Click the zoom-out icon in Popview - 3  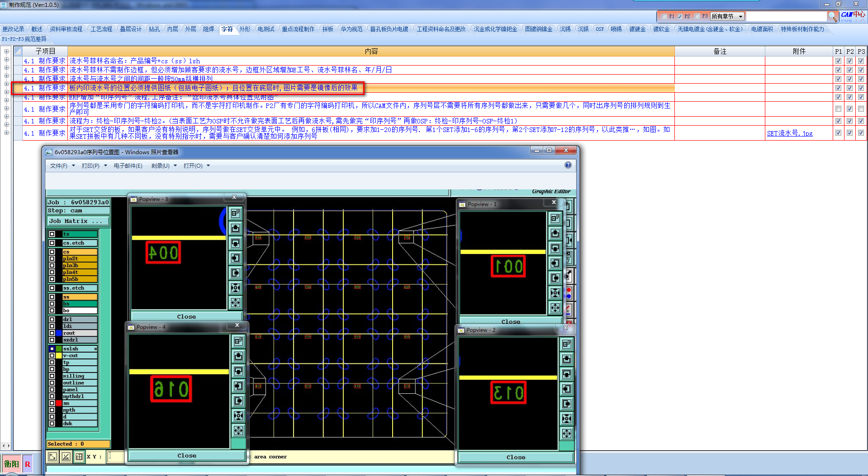pos(236,303)
